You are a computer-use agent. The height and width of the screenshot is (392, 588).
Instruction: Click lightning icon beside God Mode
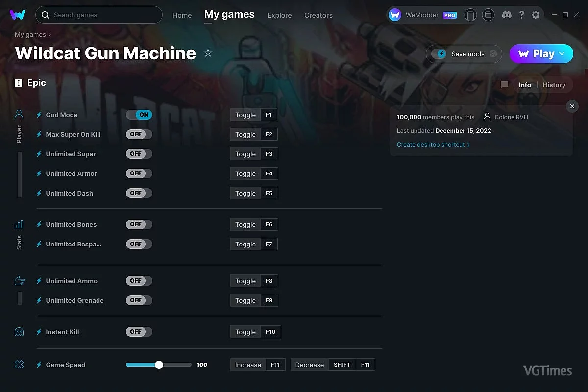pyautogui.click(x=39, y=115)
